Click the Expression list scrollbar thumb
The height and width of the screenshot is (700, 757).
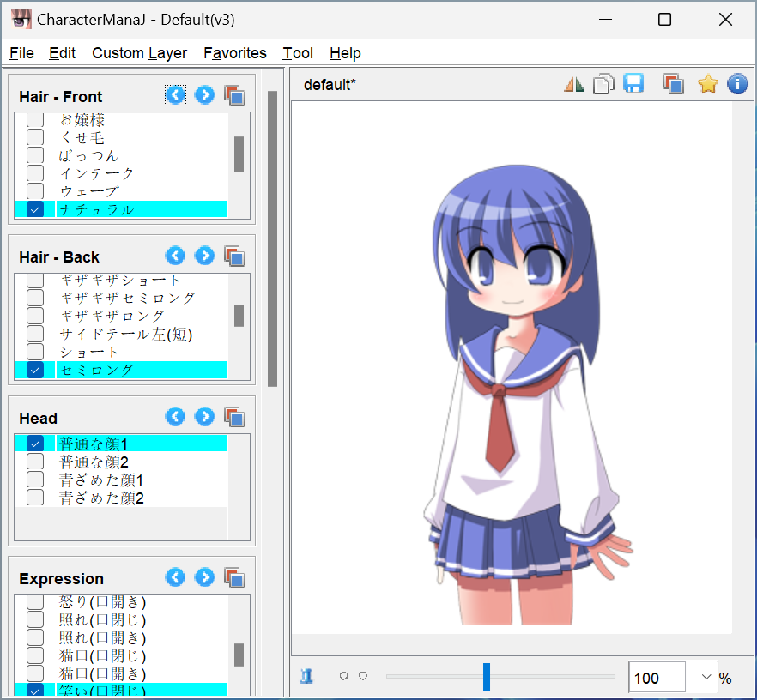[239, 655]
